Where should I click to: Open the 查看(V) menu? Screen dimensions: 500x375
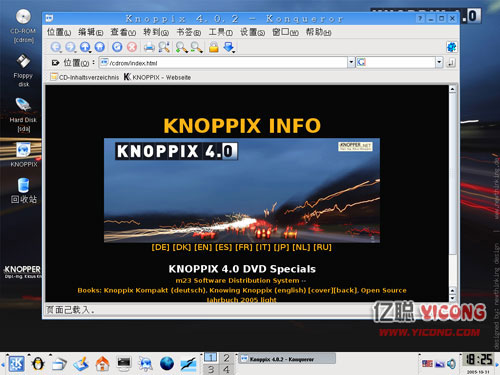[123, 32]
